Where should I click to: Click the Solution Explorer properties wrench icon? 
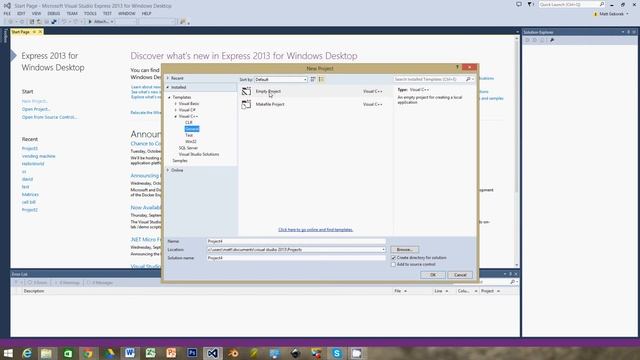552,40
